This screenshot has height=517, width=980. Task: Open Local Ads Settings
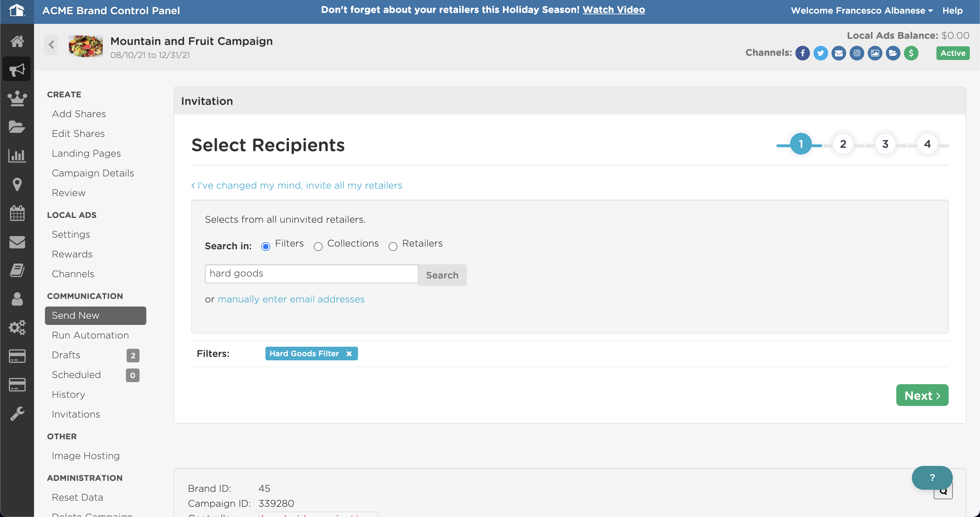pos(71,235)
